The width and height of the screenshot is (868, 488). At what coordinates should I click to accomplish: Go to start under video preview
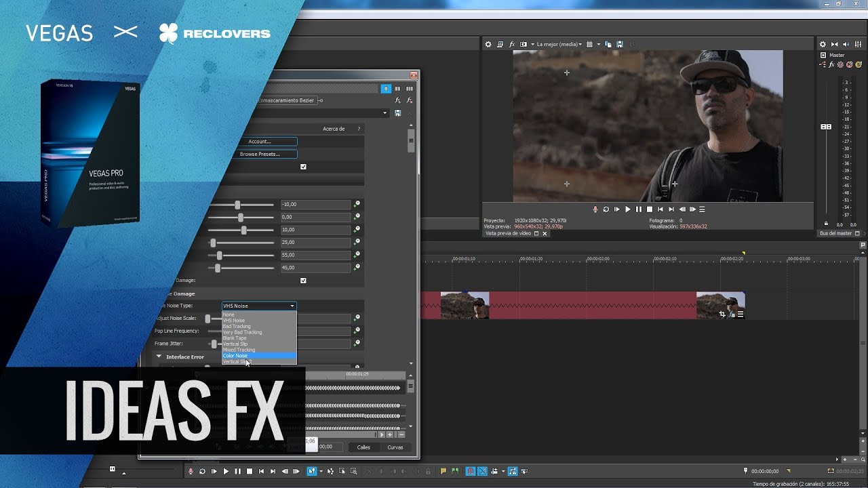660,209
